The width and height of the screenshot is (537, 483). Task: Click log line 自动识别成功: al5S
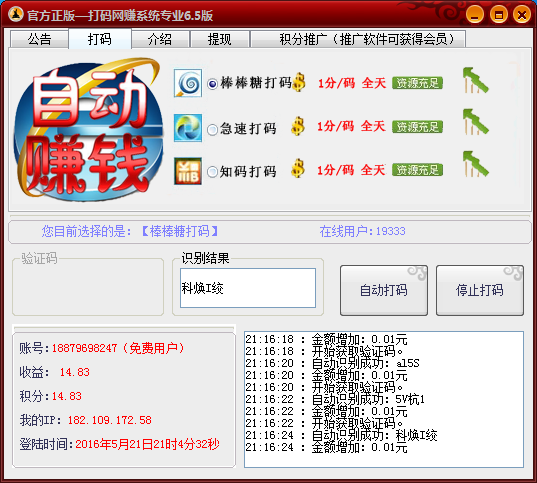point(333,363)
